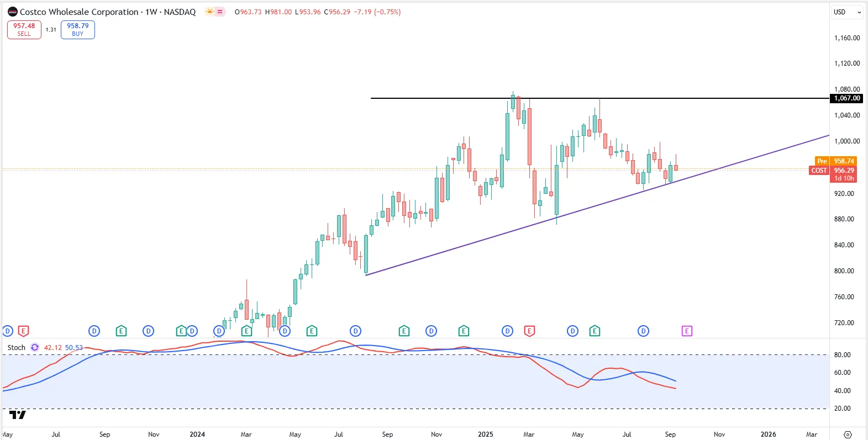Open the green earnings E marker near late May 2025
Image resolution: width=868 pixels, height=440 pixels.
click(x=595, y=331)
